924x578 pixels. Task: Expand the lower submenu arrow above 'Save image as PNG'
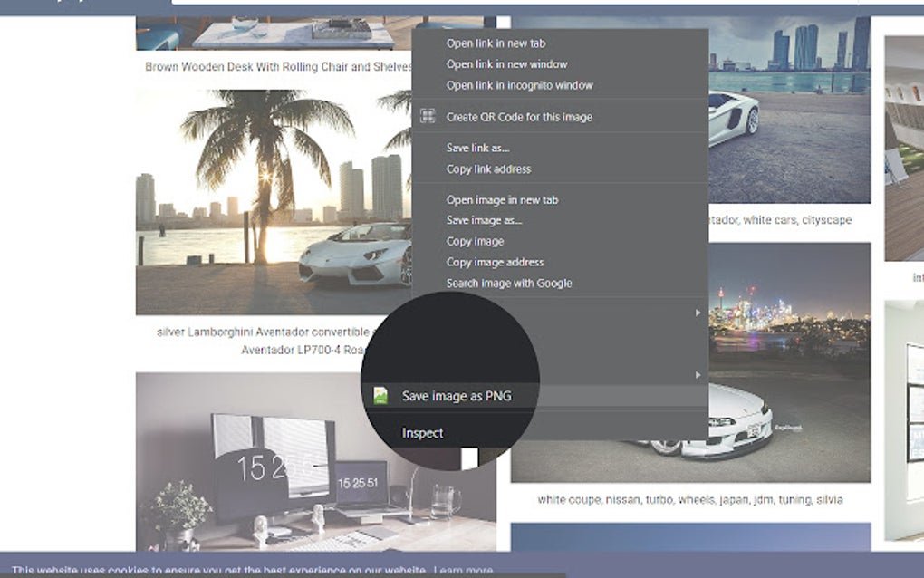[697, 374]
